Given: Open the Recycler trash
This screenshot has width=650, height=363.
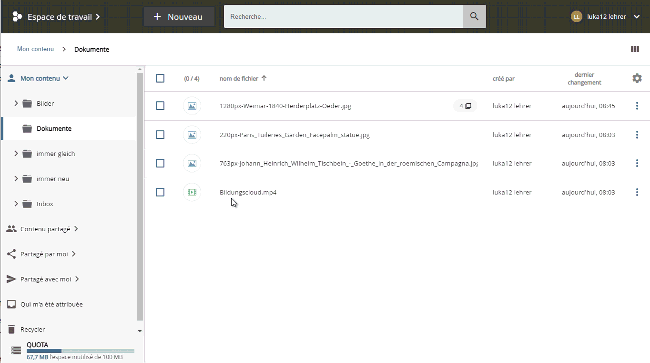Looking at the screenshot, I should click(x=33, y=329).
